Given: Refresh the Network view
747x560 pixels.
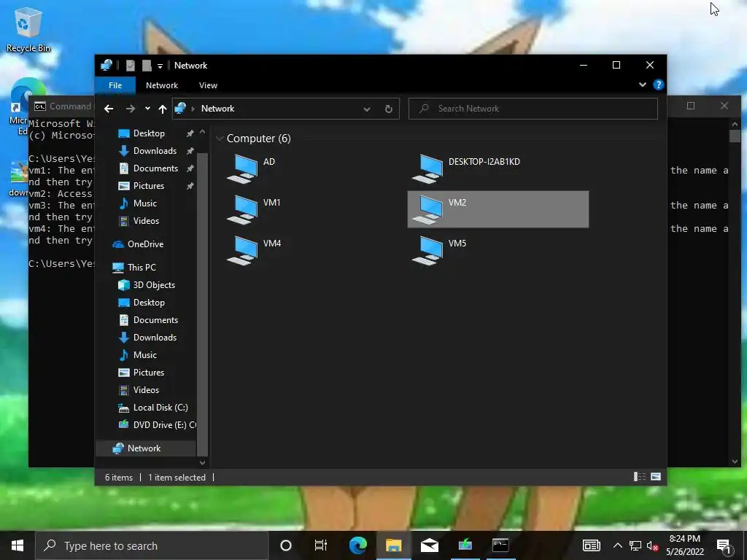Looking at the screenshot, I should [389, 109].
